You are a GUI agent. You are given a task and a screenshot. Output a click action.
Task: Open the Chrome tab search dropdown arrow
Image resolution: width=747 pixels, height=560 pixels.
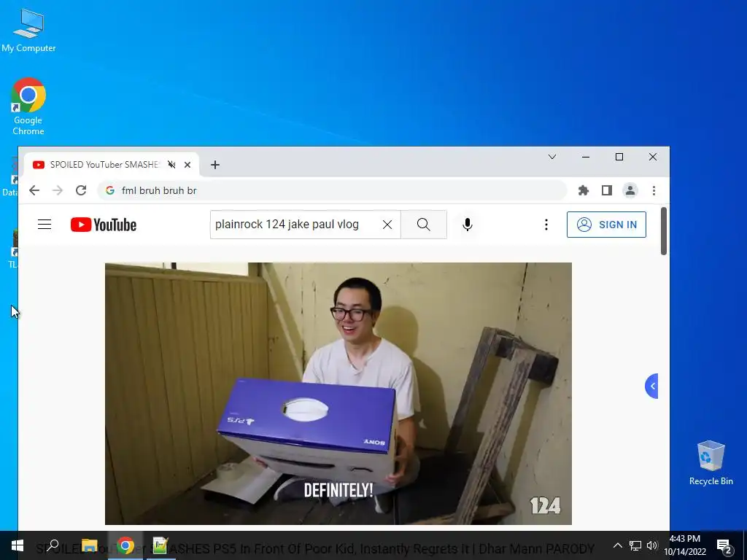pos(552,157)
